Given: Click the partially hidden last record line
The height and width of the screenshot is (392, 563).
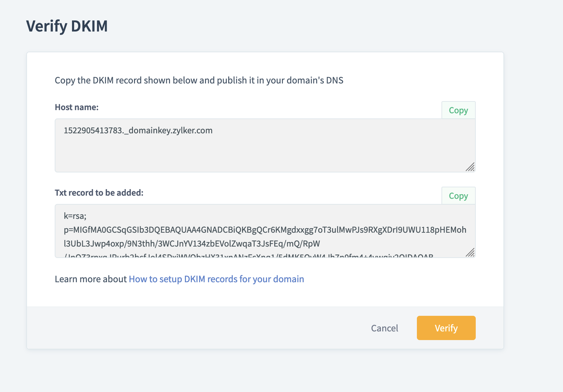Looking at the screenshot, I should [248, 256].
